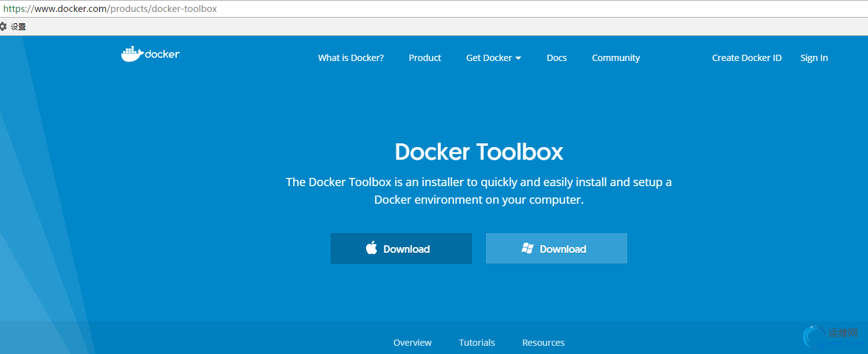
Task: Click the Sign In link
Action: point(814,58)
